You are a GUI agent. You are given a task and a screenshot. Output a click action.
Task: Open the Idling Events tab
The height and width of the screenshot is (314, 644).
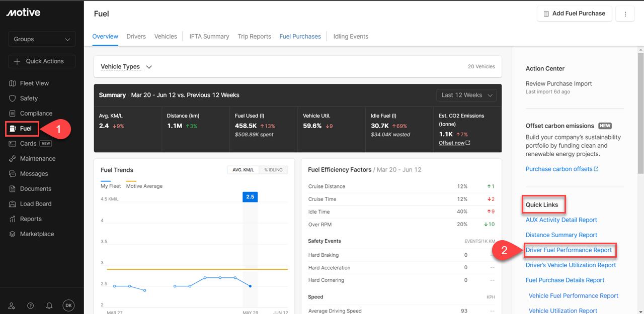pos(351,37)
